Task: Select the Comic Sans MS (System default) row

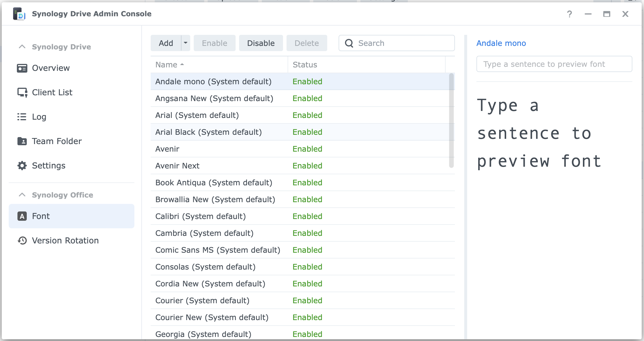Action: coord(303,250)
